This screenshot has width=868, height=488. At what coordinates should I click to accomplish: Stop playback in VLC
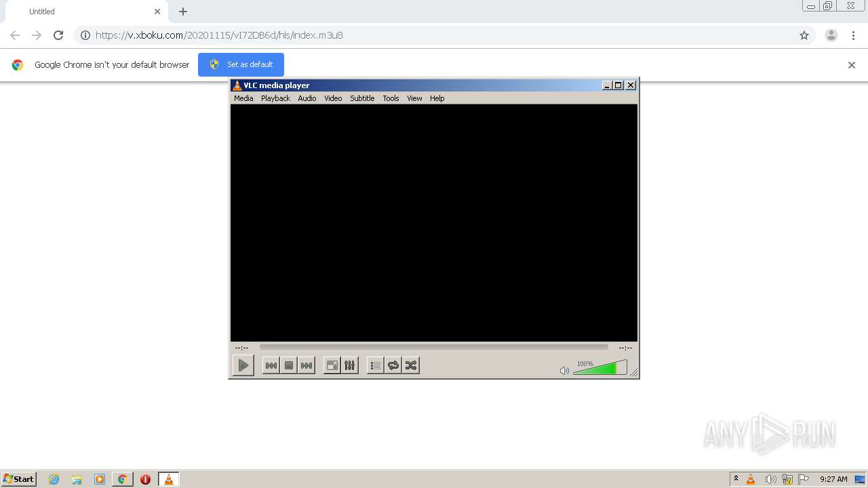pos(289,365)
